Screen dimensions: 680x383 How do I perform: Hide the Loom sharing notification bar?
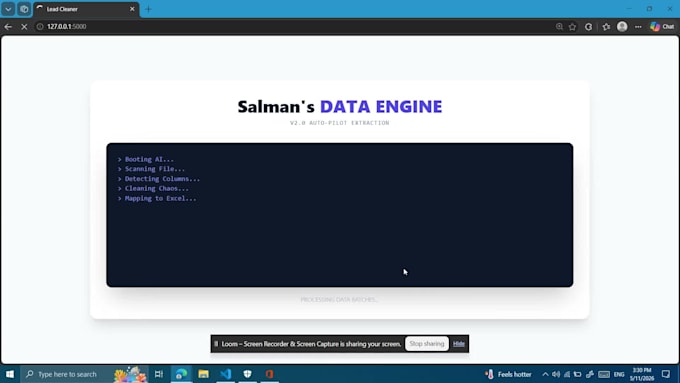tap(459, 344)
